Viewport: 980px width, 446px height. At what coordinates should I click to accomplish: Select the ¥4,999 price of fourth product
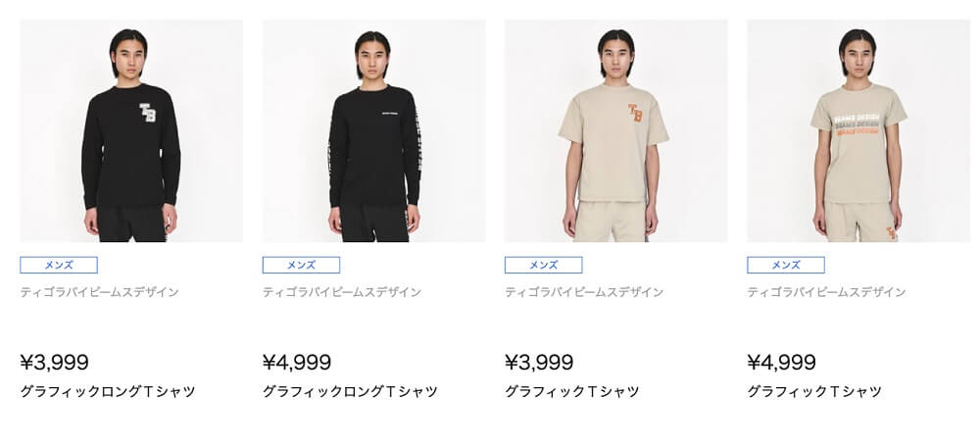tap(782, 362)
